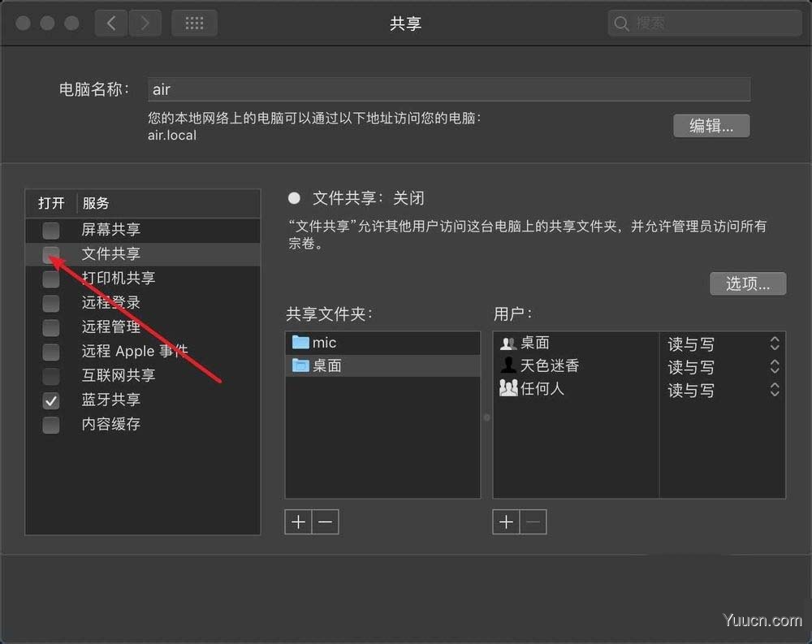The image size is (812, 644).
Task: Select 互联网共享 service row
Action: 143,376
